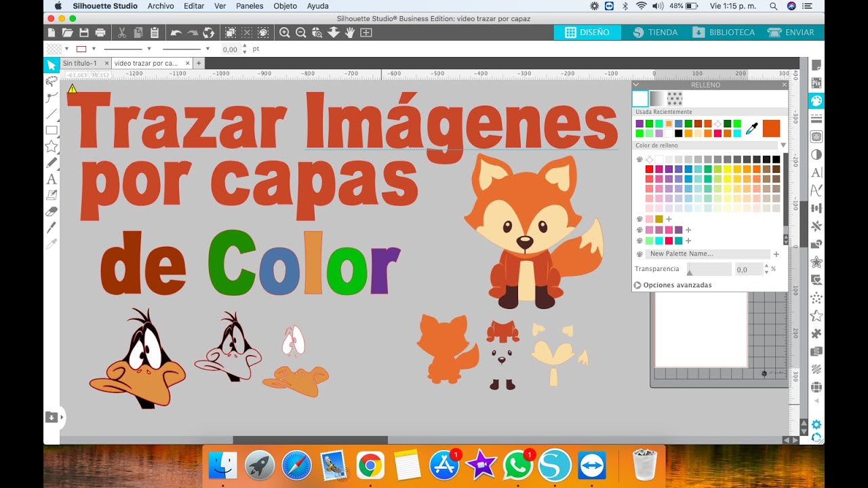The image size is (868, 488).
Task: Create a new document with the blank page icon
Action: pyautogui.click(x=52, y=33)
